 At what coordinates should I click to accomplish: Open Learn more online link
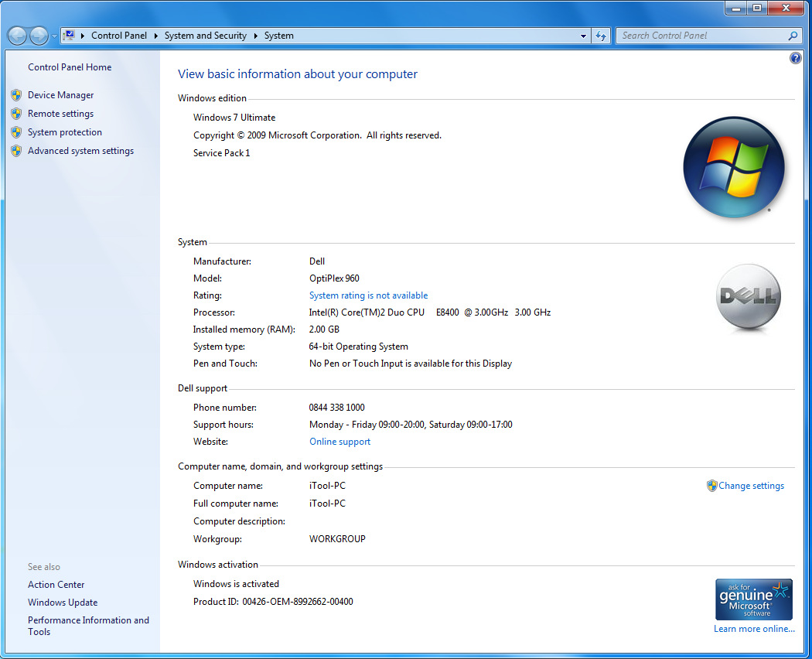coord(754,628)
